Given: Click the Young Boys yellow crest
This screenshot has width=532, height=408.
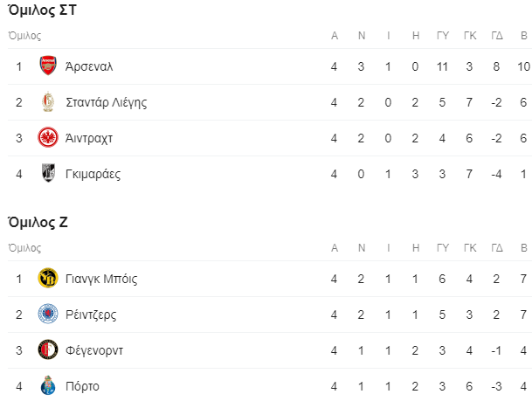Looking at the screenshot, I should 48,278.
